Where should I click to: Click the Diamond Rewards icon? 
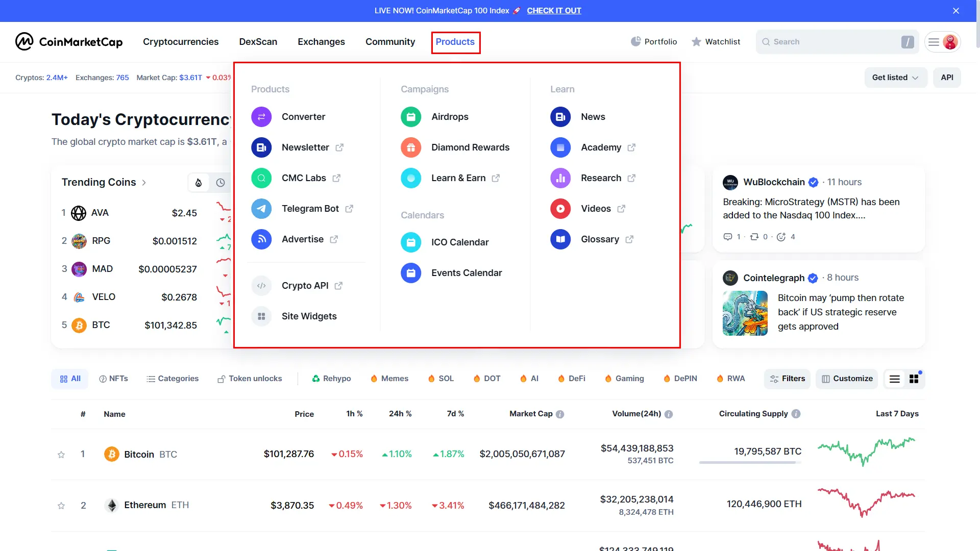[410, 146]
